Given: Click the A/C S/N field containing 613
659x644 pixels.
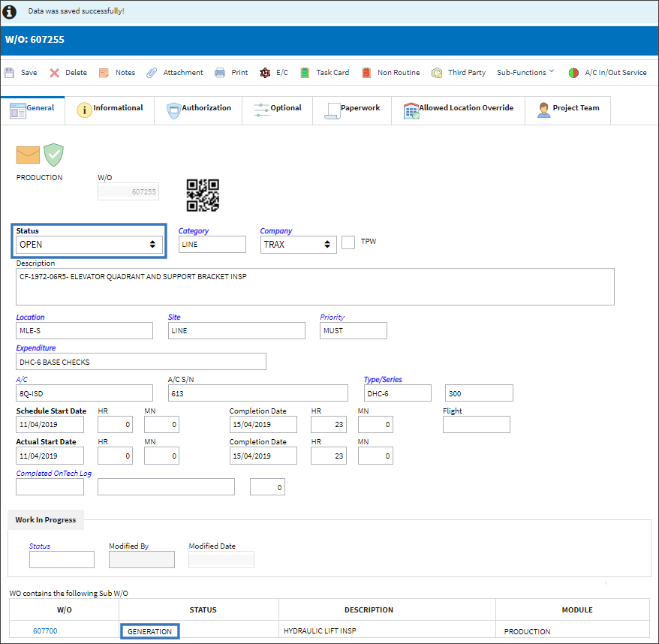Looking at the screenshot, I should click(x=258, y=393).
